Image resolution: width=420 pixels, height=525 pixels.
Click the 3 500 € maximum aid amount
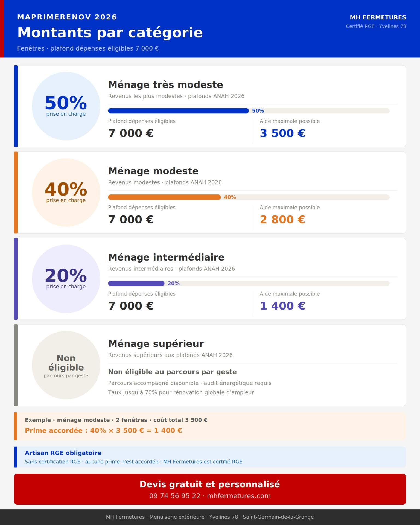tap(282, 133)
